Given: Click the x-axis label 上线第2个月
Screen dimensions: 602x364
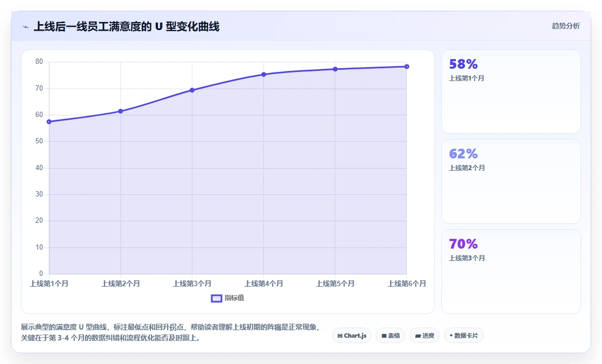Looking at the screenshot, I should 120,283.
